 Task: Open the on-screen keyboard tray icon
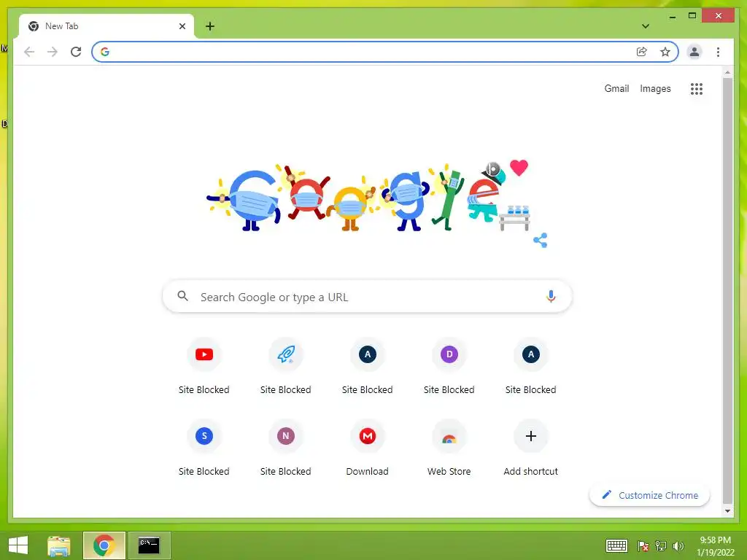coord(616,545)
